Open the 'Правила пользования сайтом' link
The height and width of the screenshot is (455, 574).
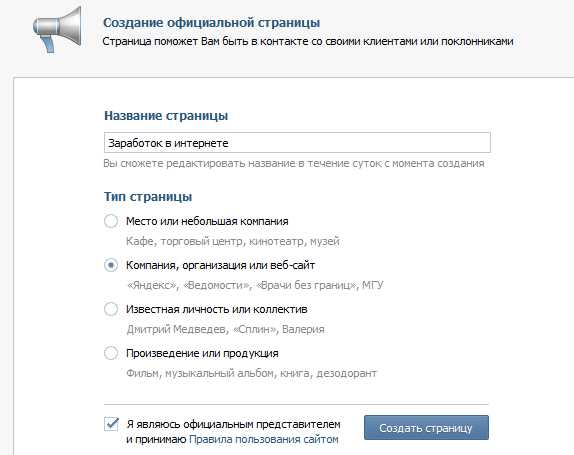coord(264,439)
